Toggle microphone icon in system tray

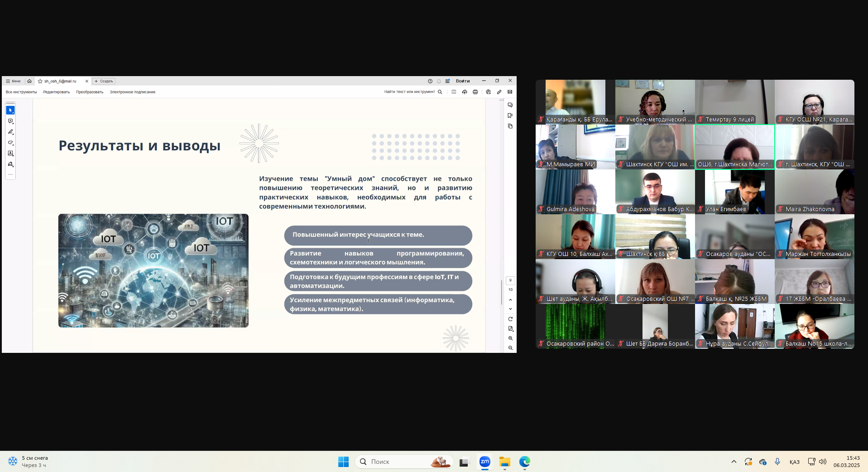[x=777, y=462]
